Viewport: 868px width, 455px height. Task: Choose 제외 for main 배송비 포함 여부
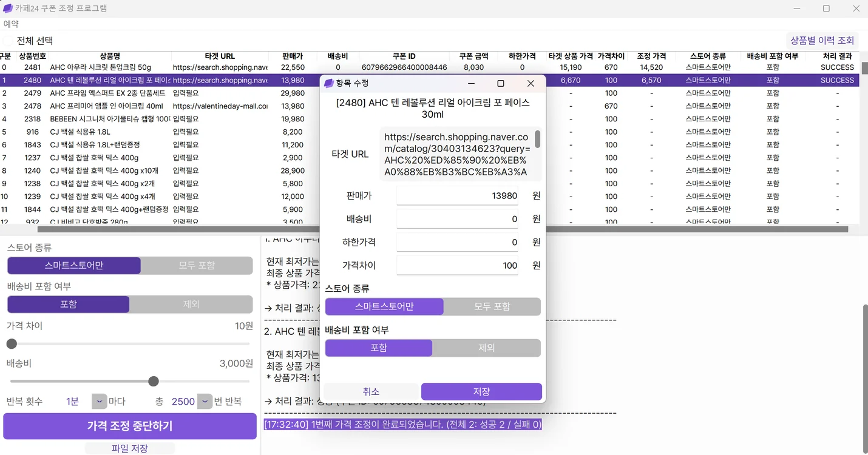tap(191, 305)
